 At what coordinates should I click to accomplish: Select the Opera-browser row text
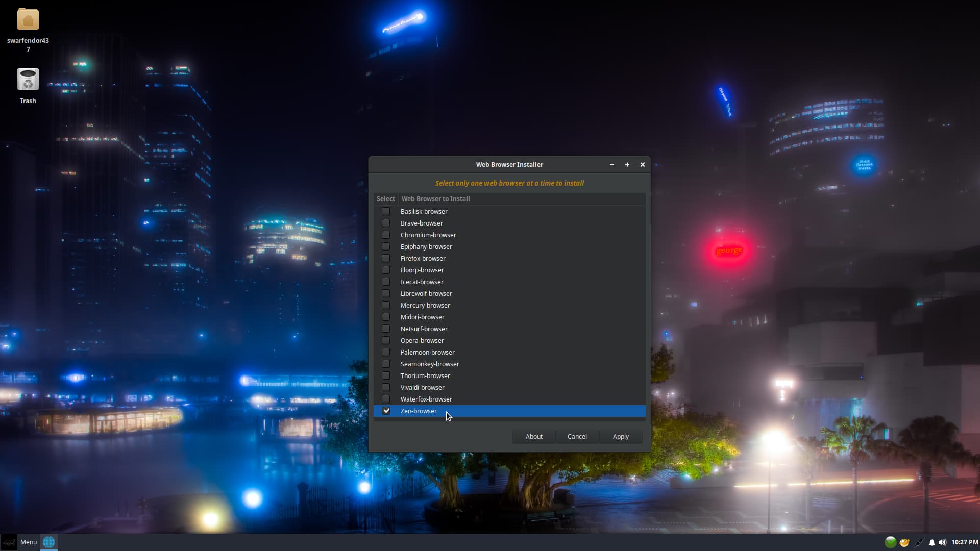[x=422, y=340]
